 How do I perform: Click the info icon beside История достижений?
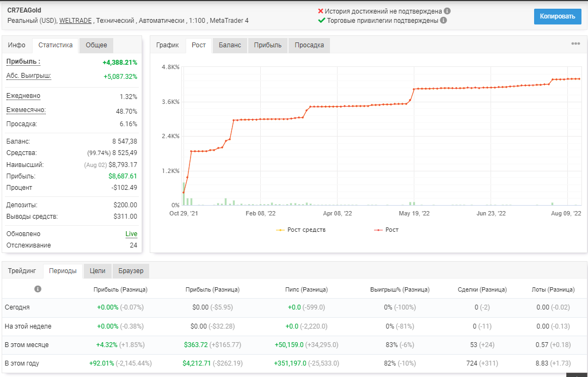click(x=447, y=11)
